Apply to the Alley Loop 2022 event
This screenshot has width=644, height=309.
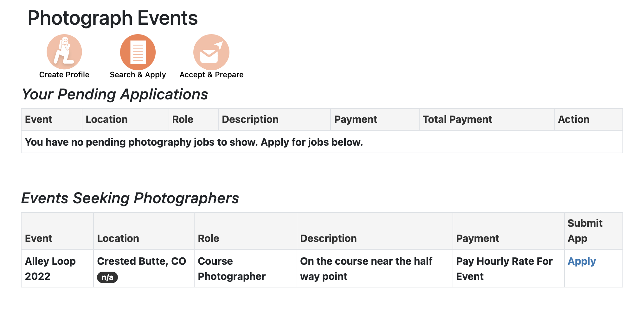pyautogui.click(x=582, y=261)
